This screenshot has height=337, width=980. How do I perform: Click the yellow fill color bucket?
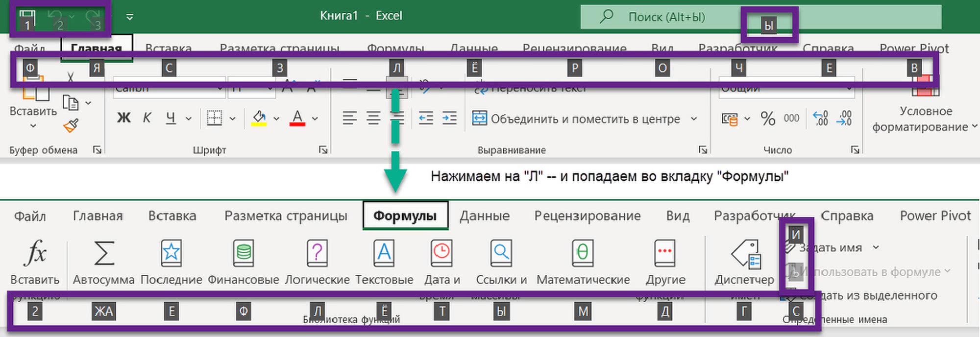259,118
